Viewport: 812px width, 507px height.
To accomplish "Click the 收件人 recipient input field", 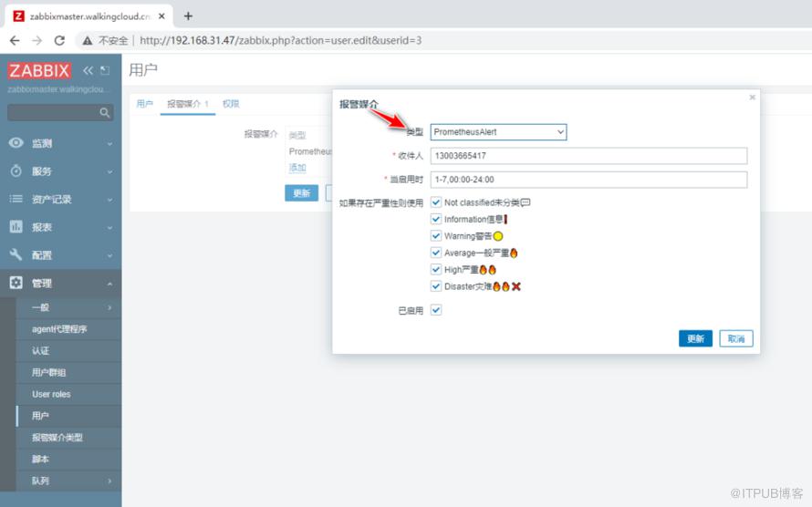I will tap(588, 156).
